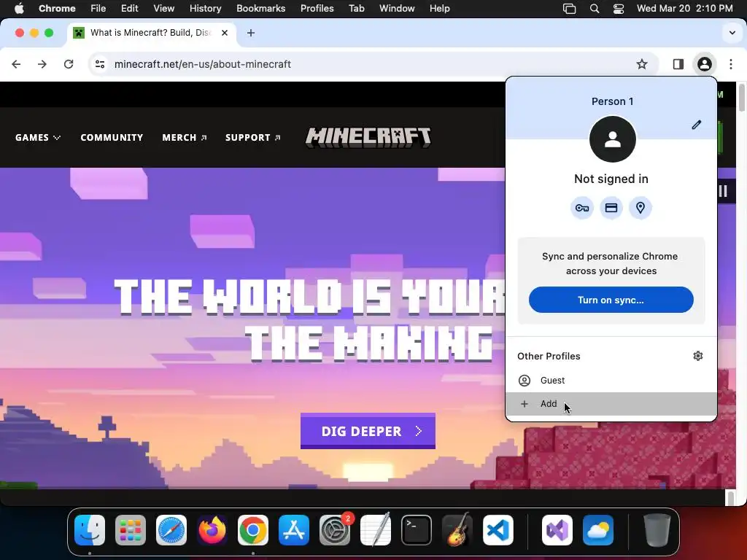This screenshot has width=747, height=560.
Task: Click the Turn on sync button
Action: (611, 300)
